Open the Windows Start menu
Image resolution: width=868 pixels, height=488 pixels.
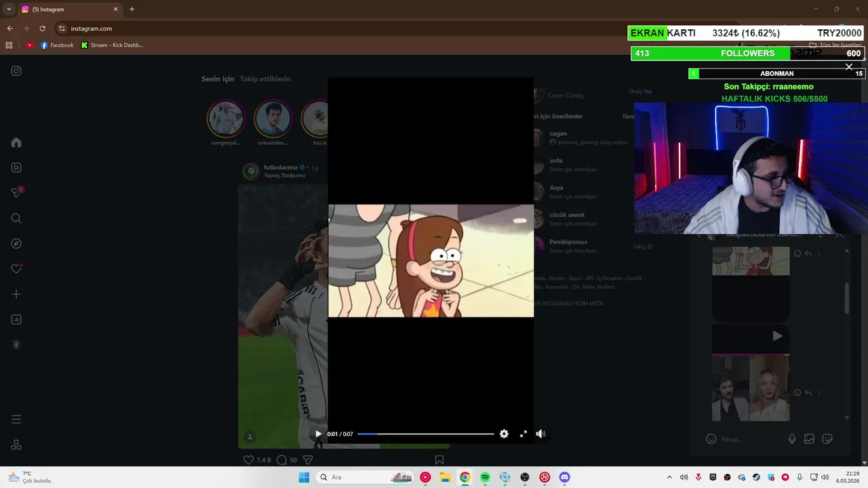click(x=304, y=477)
